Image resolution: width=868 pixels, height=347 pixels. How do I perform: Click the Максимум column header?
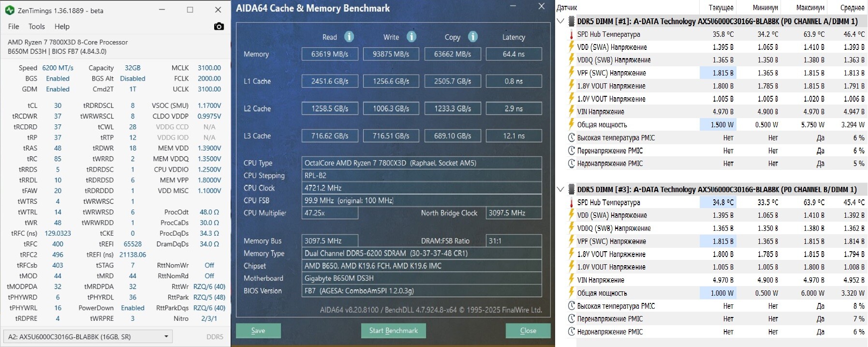click(x=810, y=8)
